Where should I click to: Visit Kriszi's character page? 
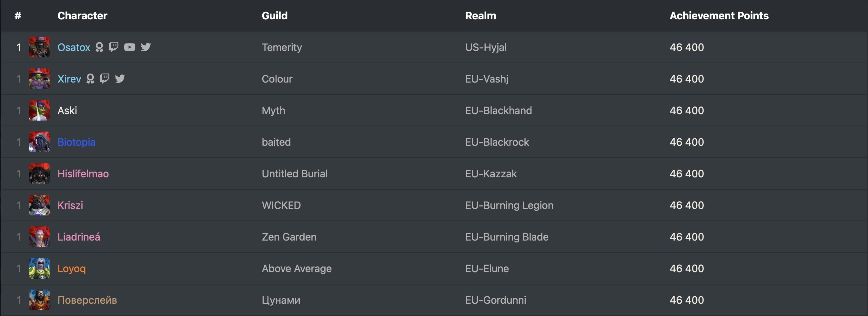point(70,205)
